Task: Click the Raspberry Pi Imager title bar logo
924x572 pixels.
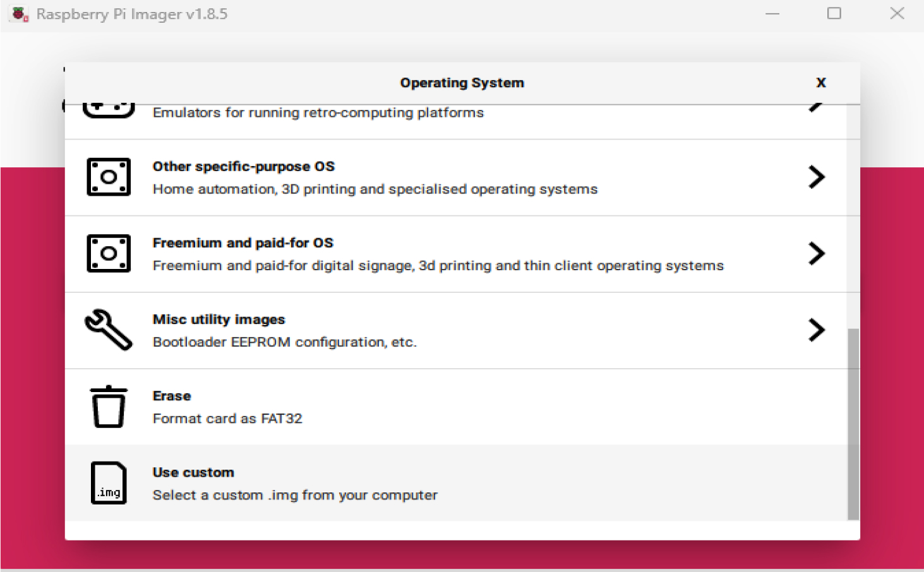Action: tap(20, 14)
